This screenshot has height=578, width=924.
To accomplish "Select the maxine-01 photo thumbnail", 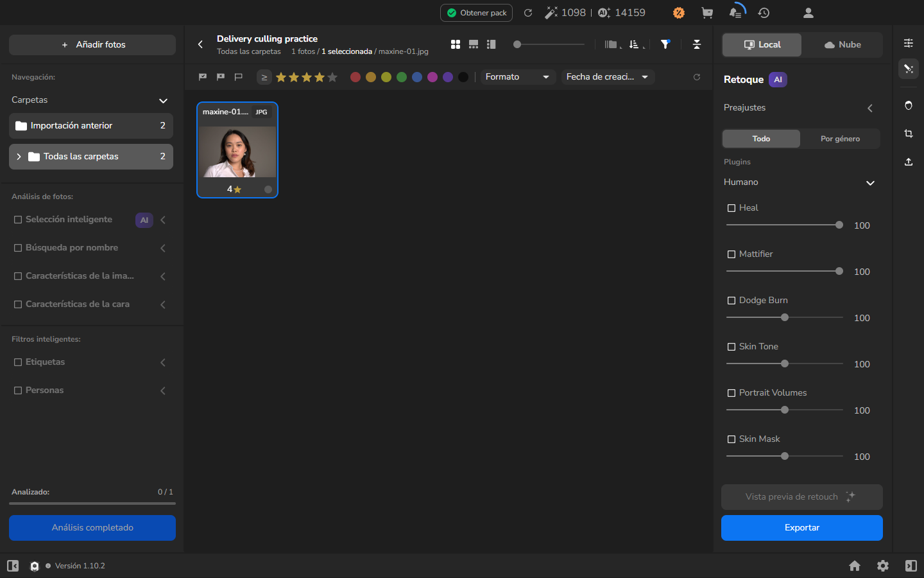I will [237, 150].
